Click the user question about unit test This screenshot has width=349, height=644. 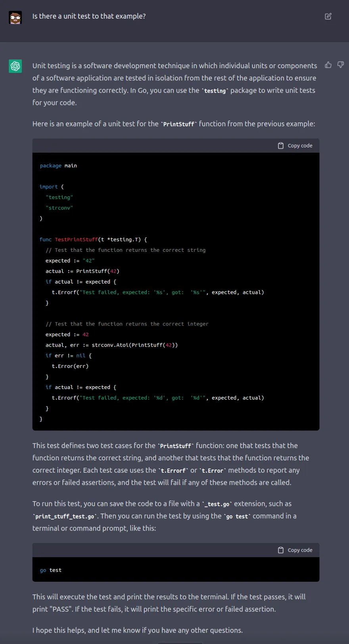(x=89, y=16)
